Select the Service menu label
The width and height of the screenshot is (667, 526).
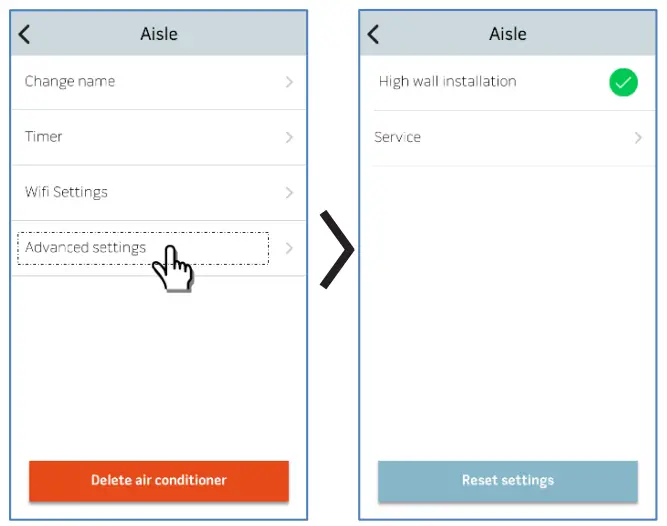tap(397, 137)
